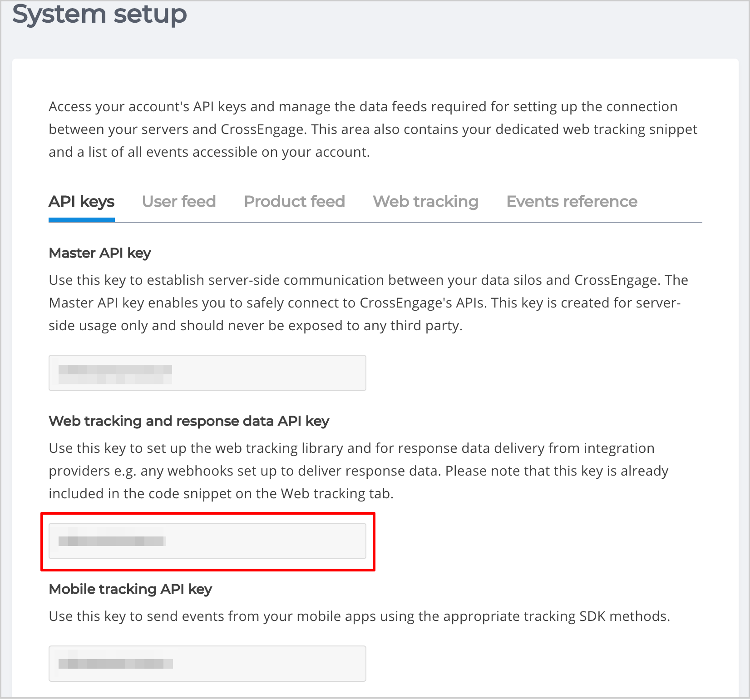Select the blurred Master API key value
The width and height of the screenshot is (750, 700).
115,374
